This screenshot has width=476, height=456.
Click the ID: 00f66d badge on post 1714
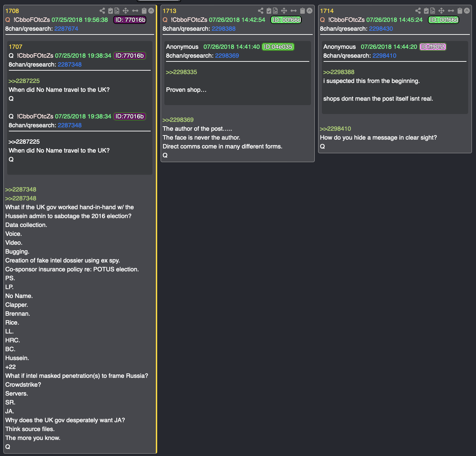[x=444, y=20]
